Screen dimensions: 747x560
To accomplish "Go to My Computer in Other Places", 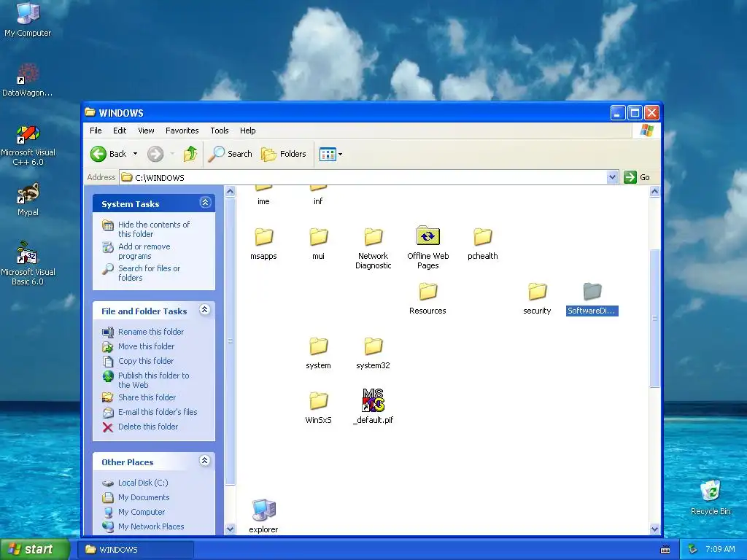I will pyautogui.click(x=133, y=512).
